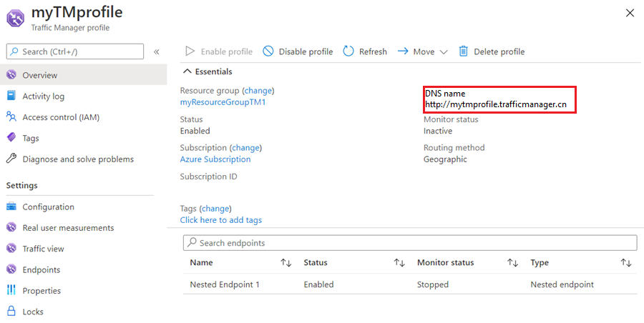Click the Diagnose and solve problems wrench icon

point(11,159)
